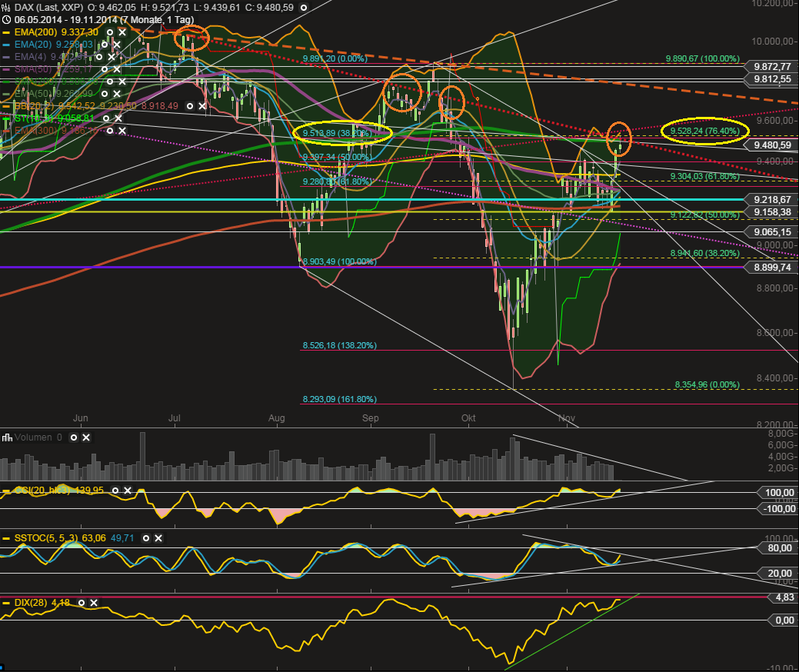799x672 pixels.
Task: Click the 9.158,38 price marker on axis
Action: pos(771,212)
